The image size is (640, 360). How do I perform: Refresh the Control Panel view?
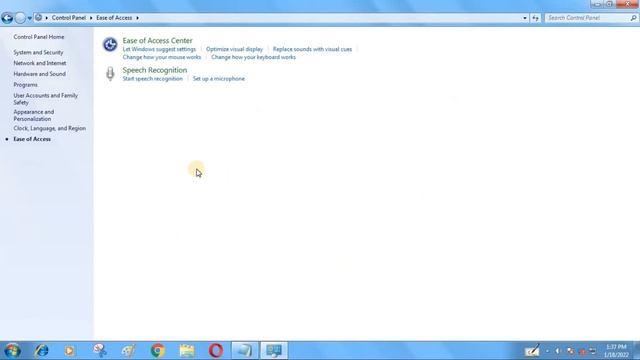point(535,18)
